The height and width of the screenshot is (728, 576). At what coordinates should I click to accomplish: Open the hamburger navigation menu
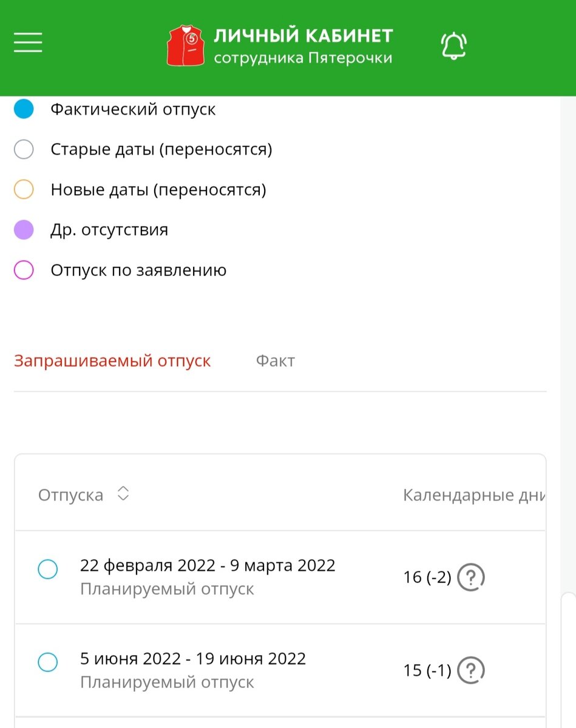[x=27, y=42]
